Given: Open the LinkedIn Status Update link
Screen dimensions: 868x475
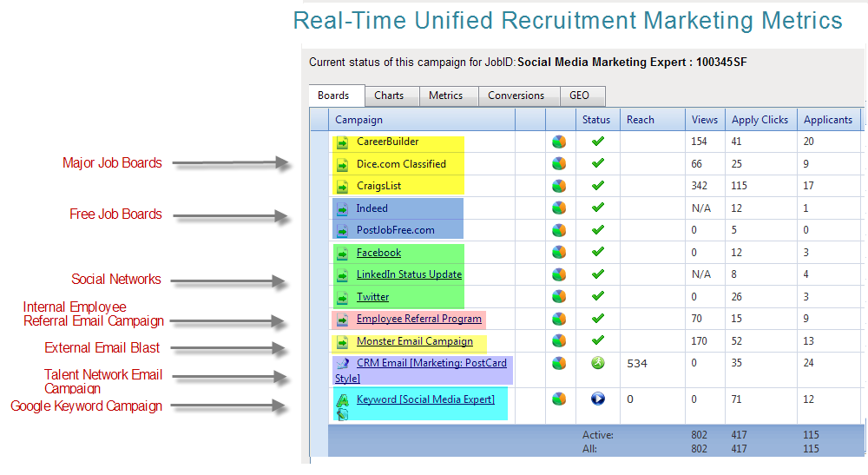Looking at the screenshot, I should pos(409,274).
